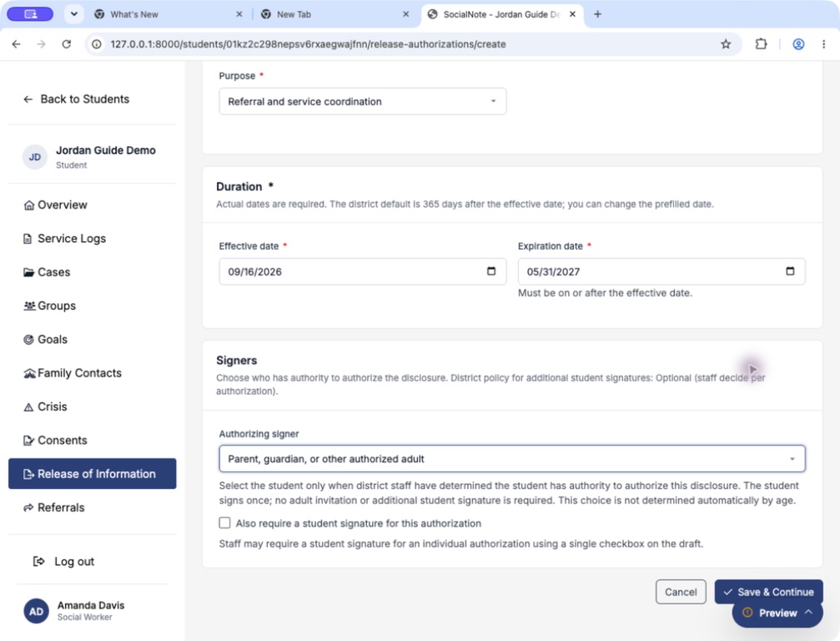Screen dimensions: 840x641
Task: Go to Referrals in the sidebar
Action: [x=92, y=507]
